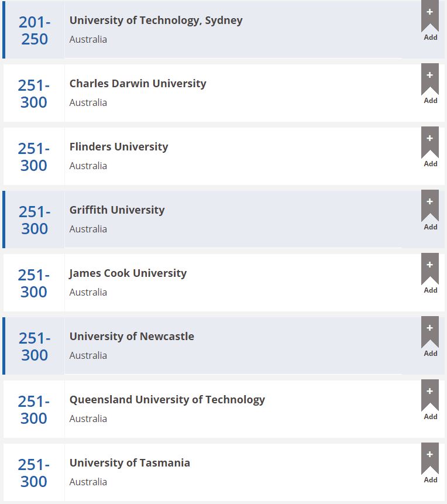Add University of Technology, Sydney bookmark icon
The width and height of the screenshot is (447, 504).
point(430,18)
